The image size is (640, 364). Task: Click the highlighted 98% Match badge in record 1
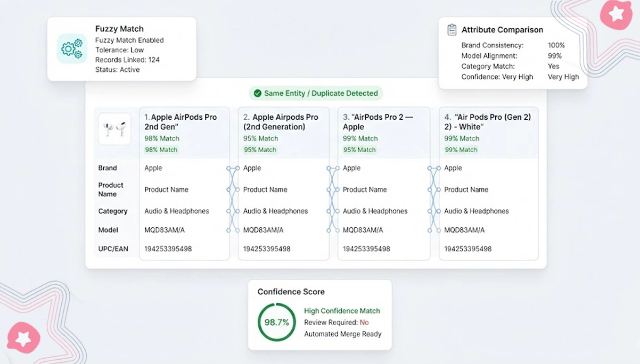162,150
